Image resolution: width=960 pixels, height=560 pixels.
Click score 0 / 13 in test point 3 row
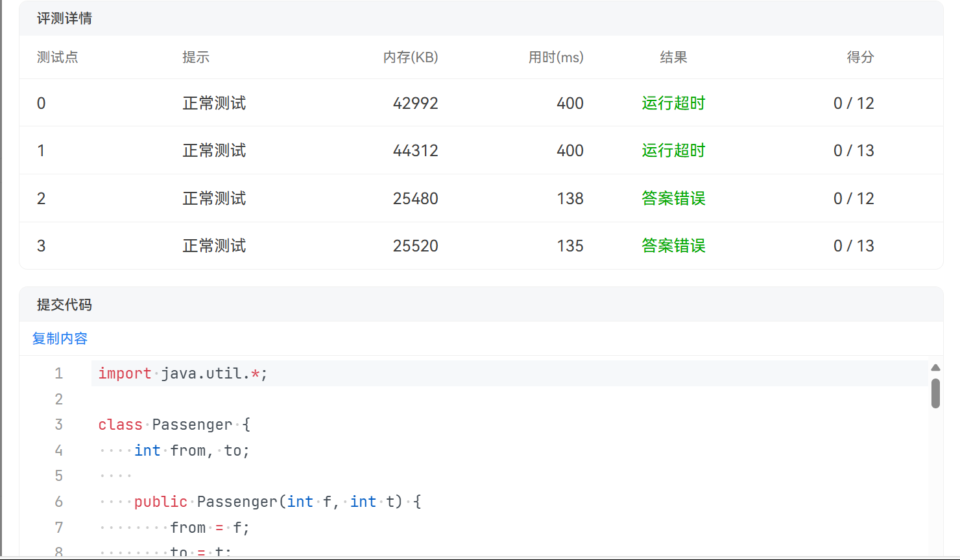click(x=854, y=246)
